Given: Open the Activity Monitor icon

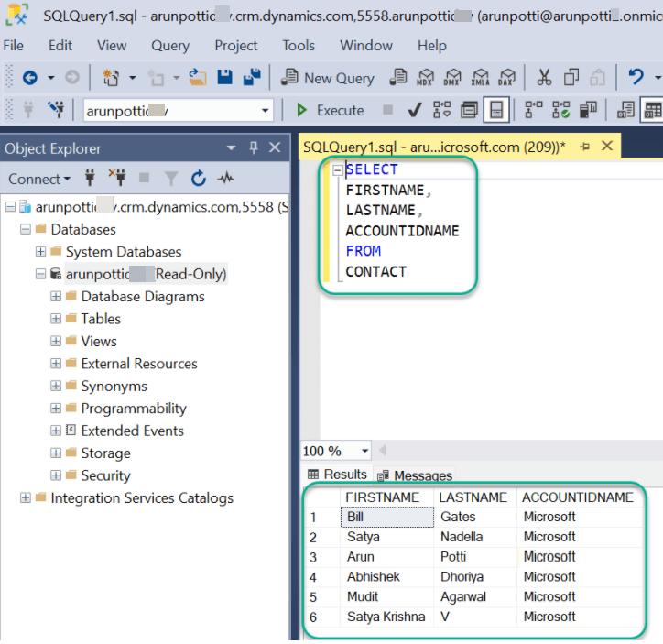Looking at the screenshot, I should pyautogui.click(x=226, y=178).
